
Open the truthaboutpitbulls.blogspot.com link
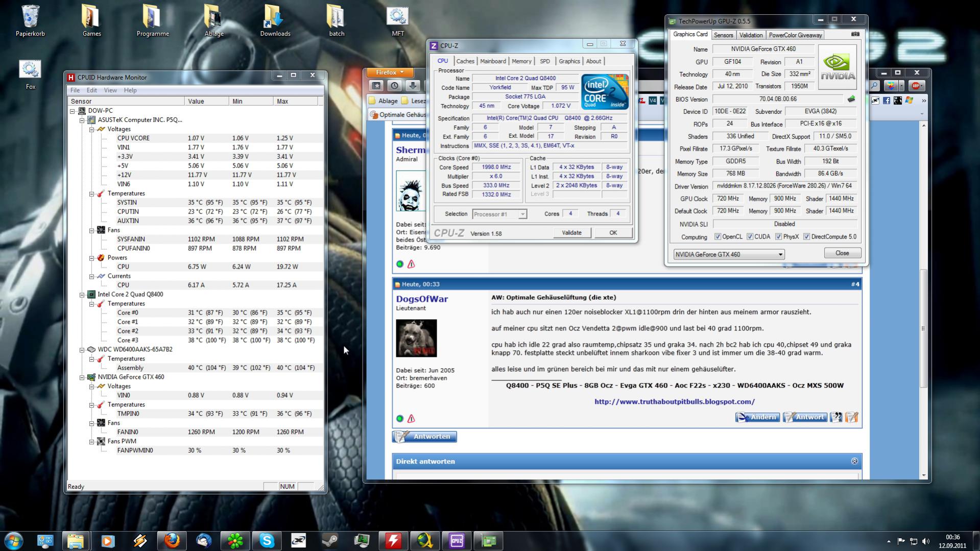pos(674,402)
